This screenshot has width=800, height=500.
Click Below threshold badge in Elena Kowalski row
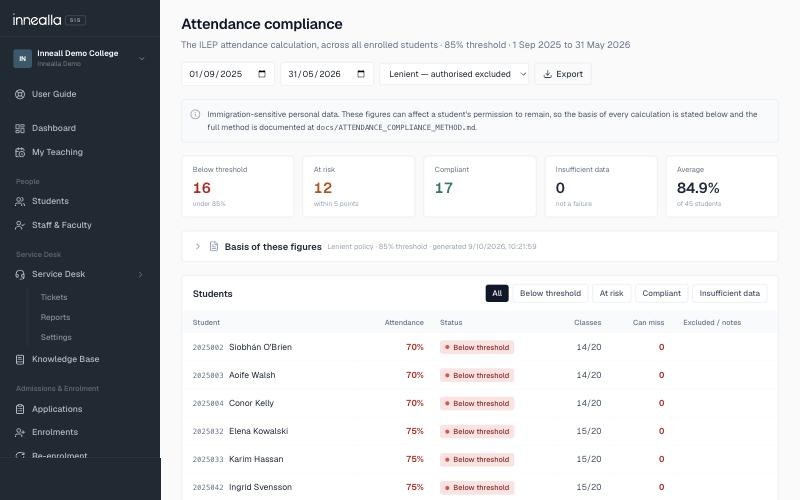tap(477, 432)
